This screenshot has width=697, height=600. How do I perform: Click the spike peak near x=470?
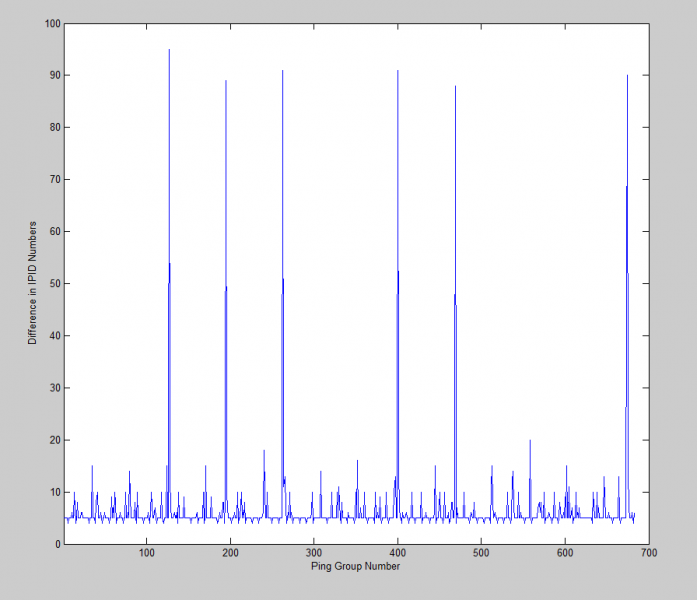point(455,87)
